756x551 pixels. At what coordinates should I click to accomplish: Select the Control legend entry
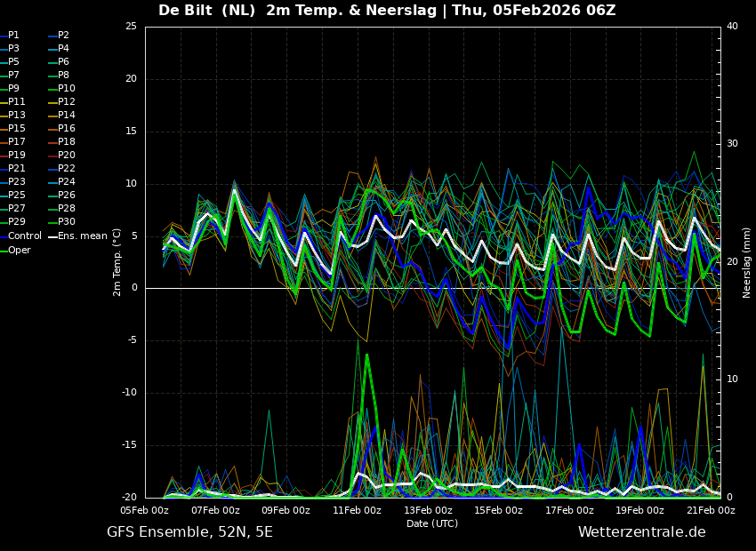click(x=24, y=236)
